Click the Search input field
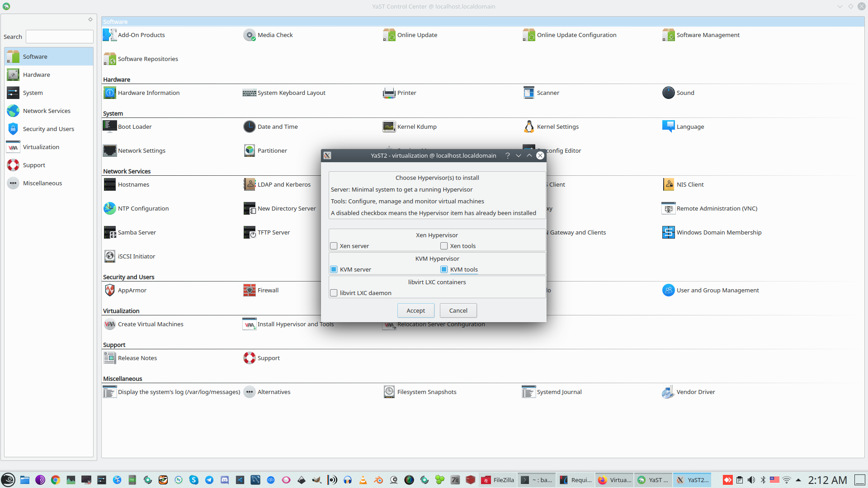 click(60, 37)
